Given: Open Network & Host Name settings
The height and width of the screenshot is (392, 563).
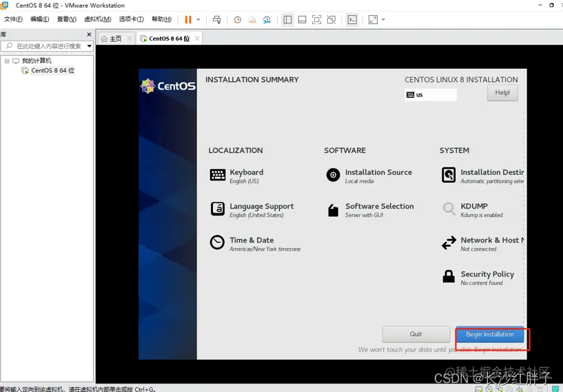Looking at the screenshot, I should click(x=482, y=244).
